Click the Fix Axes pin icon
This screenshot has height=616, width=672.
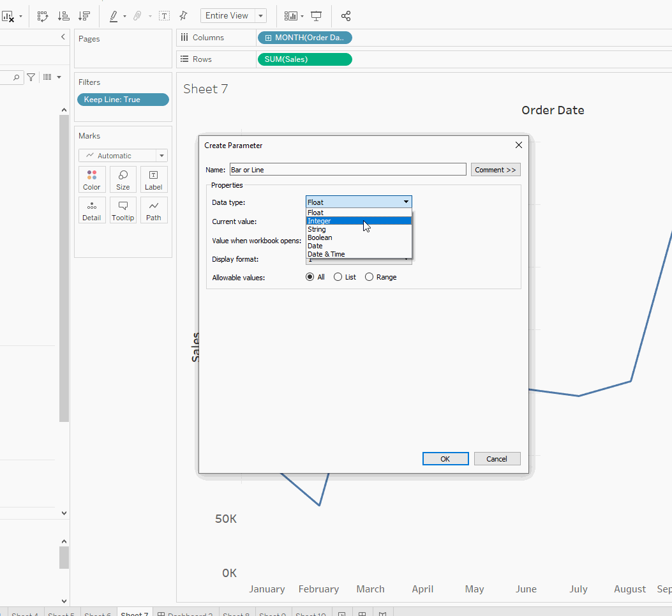pos(183,16)
